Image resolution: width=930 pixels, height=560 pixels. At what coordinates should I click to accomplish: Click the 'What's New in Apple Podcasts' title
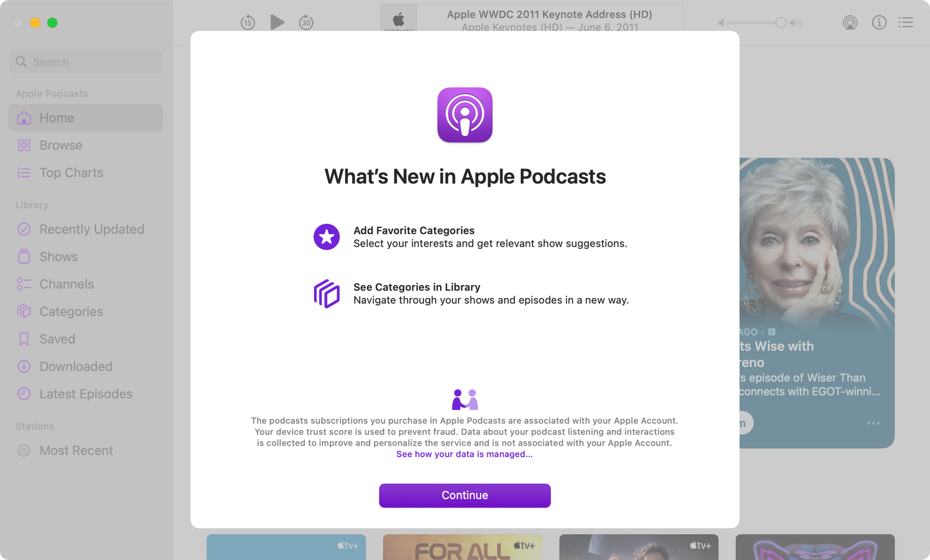click(x=465, y=176)
